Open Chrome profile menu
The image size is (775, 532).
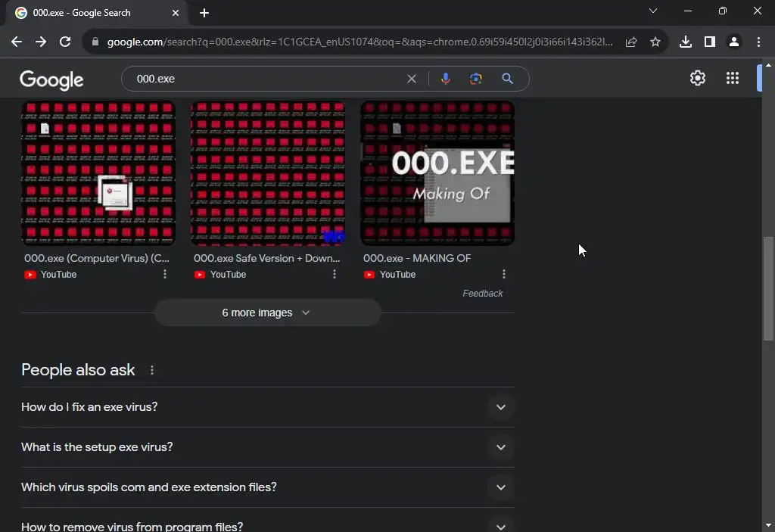click(734, 42)
